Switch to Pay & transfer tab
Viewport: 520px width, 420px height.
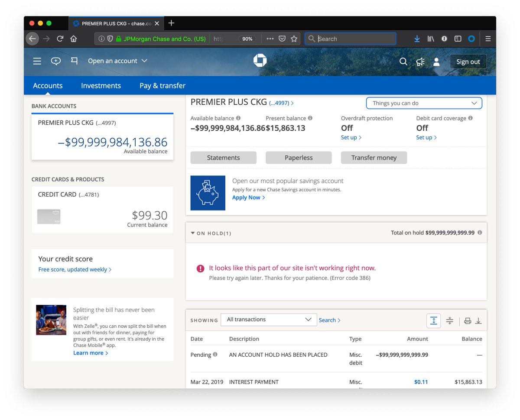click(162, 85)
